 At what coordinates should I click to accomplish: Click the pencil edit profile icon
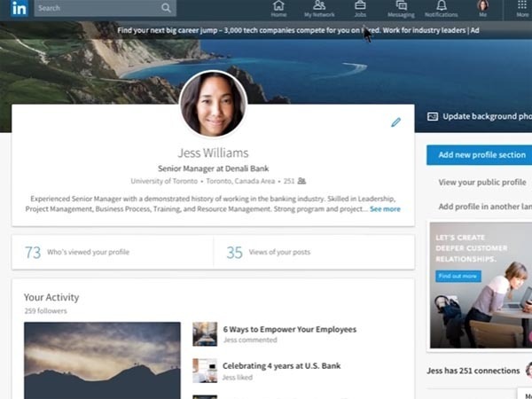tap(395, 122)
